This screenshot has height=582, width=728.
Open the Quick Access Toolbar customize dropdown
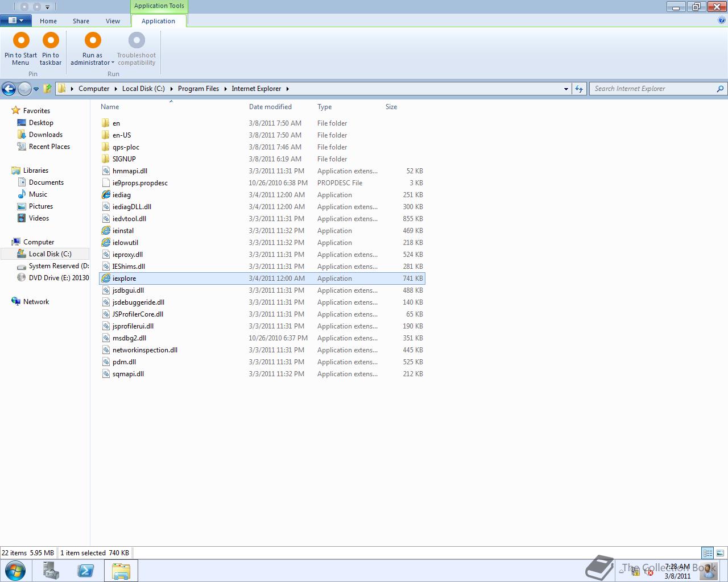[47, 7]
